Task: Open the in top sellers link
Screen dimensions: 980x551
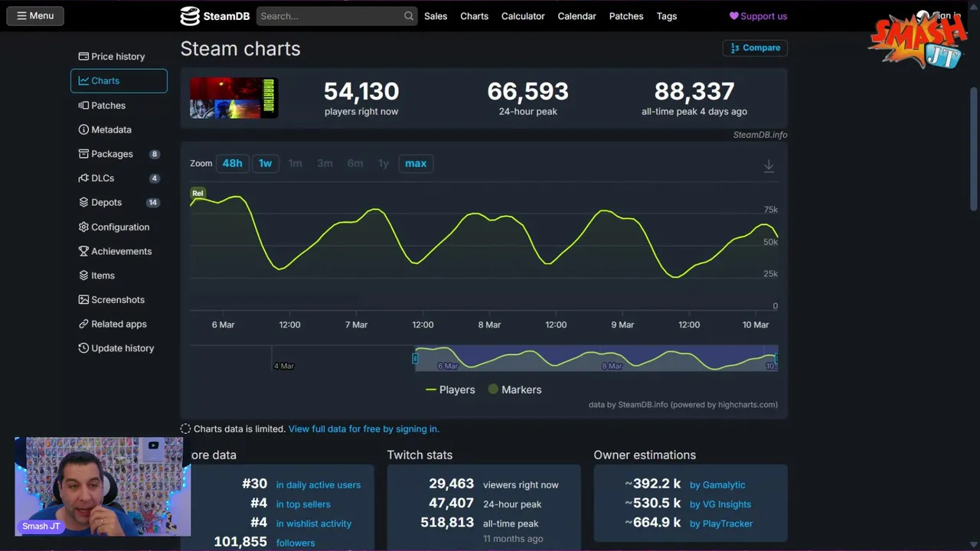Action: 303,504
